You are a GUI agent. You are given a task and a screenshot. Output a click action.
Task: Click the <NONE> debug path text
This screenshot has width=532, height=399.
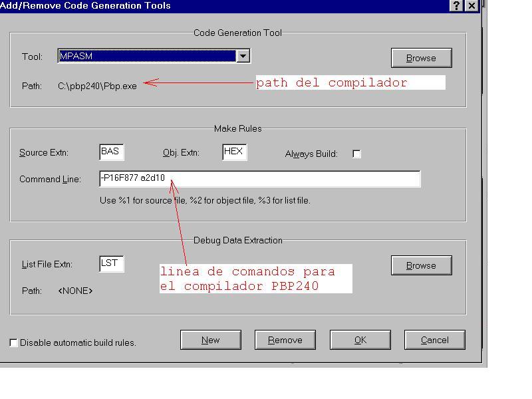point(75,291)
